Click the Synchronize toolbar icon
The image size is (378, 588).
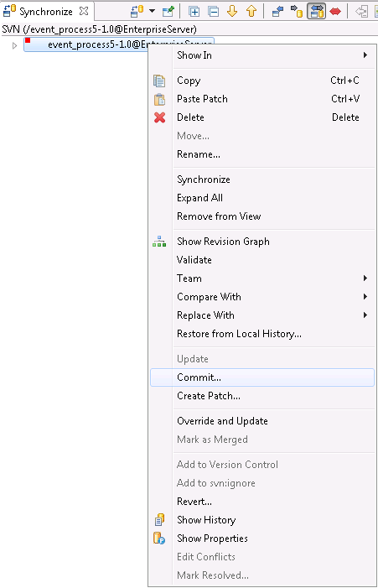pos(137,11)
